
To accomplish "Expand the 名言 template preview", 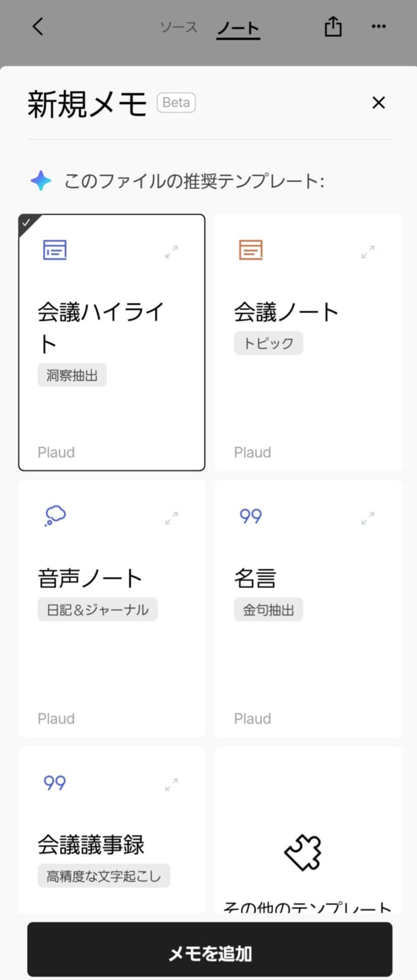I will 367,518.
